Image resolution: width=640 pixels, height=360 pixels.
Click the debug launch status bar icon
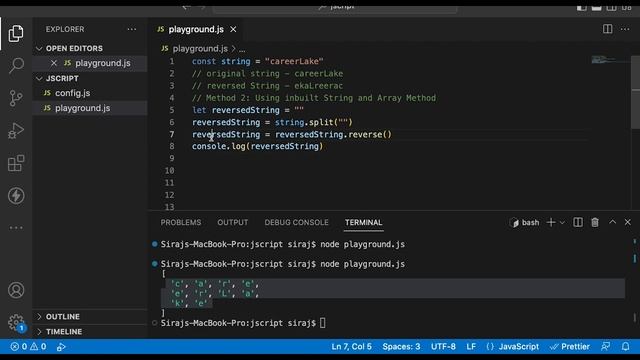(61, 347)
